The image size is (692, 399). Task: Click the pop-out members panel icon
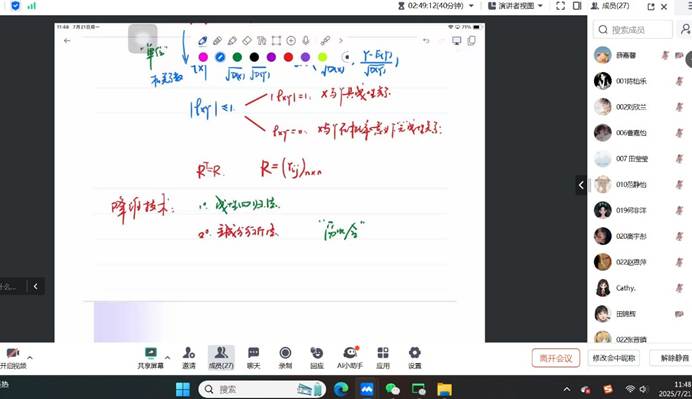click(x=651, y=7)
